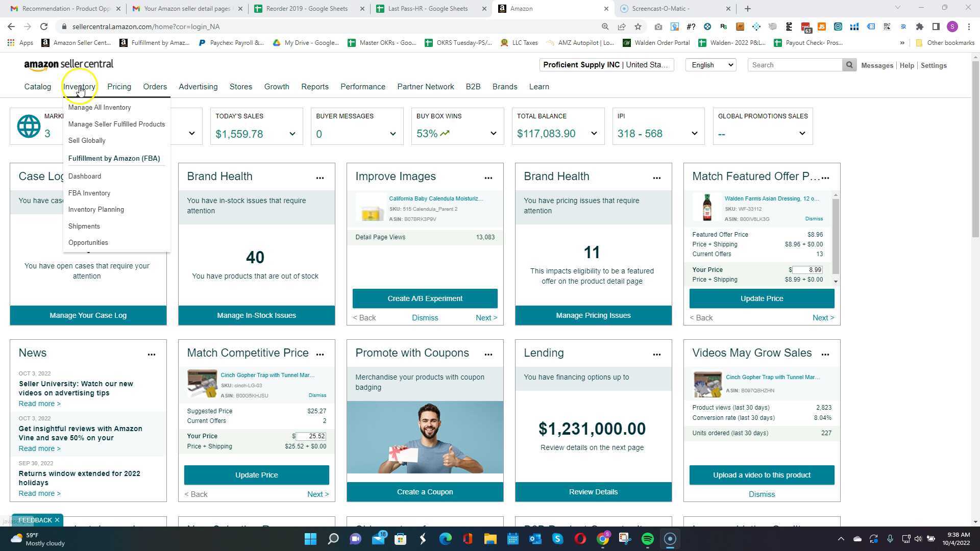This screenshot has width=980, height=551.
Task: Open the browser extensions puzzle icon
Action: click(x=918, y=27)
